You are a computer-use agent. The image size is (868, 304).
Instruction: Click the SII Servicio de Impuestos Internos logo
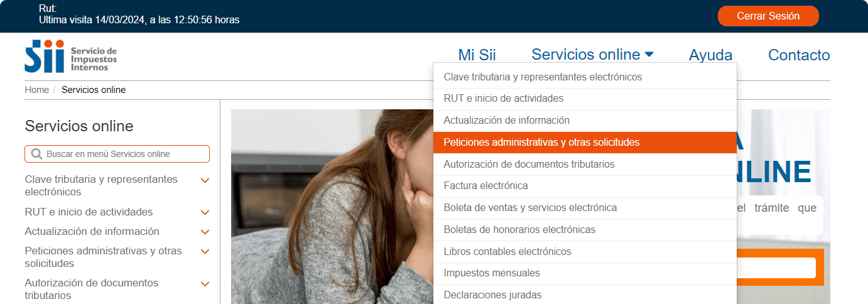tap(71, 56)
